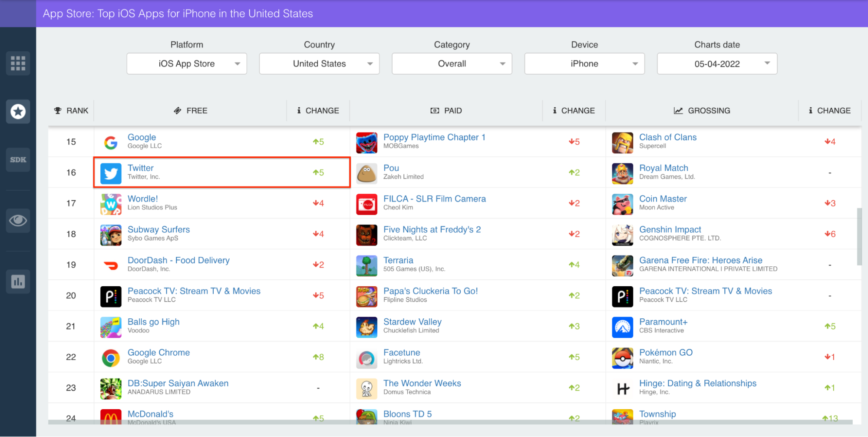Open the Clash of Clans link
868x437 pixels.
pos(668,137)
